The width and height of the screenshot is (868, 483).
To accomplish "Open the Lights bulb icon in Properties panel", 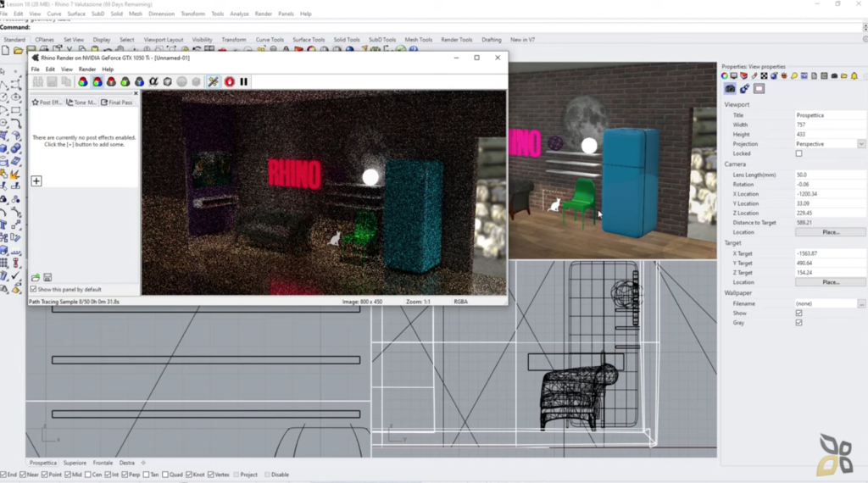I will (793, 75).
